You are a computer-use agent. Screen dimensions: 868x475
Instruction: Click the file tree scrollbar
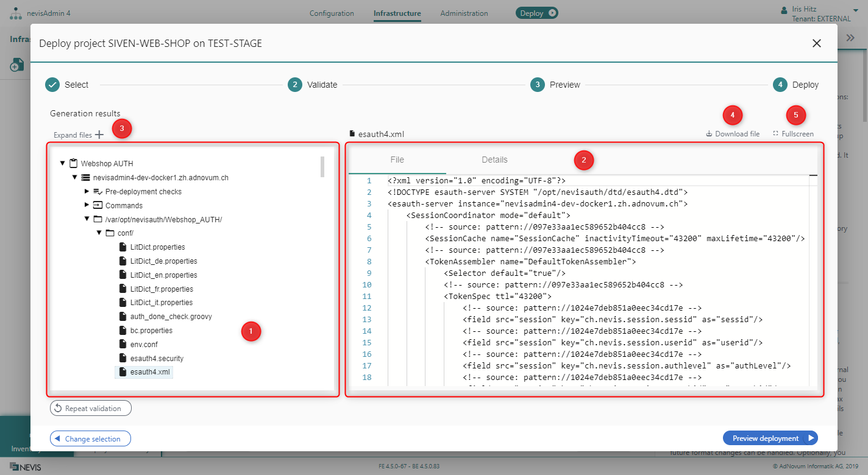point(322,167)
